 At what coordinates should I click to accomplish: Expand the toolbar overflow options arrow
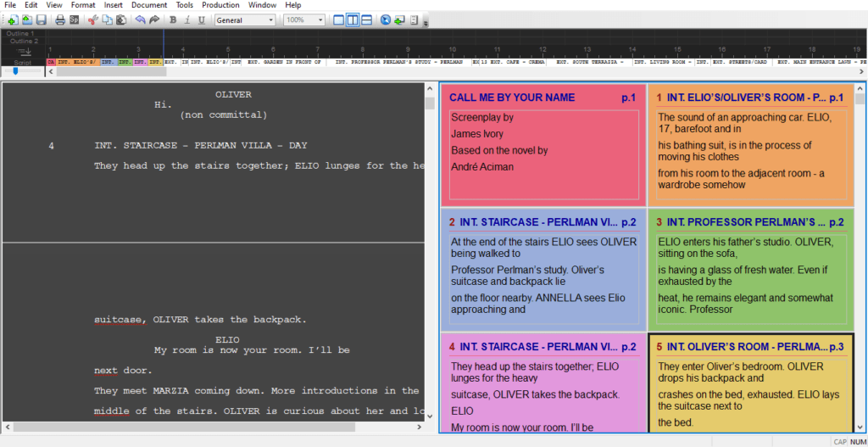coord(425,21)
